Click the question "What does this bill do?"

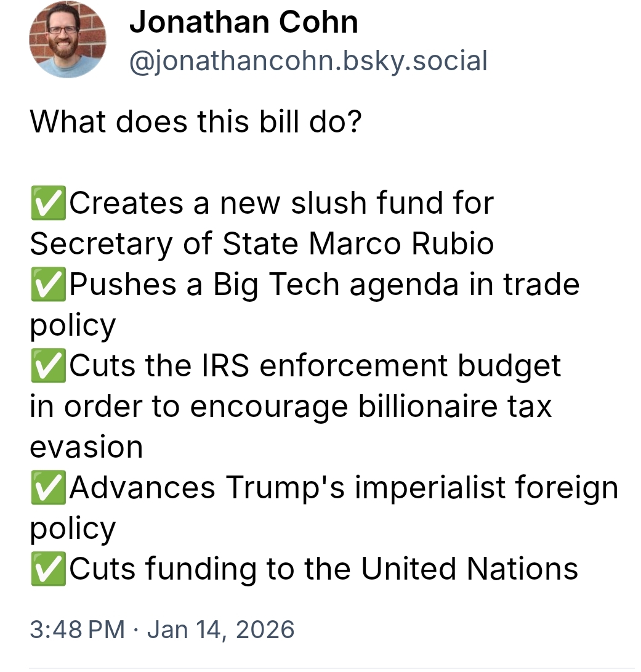click(x=195, y=121)
